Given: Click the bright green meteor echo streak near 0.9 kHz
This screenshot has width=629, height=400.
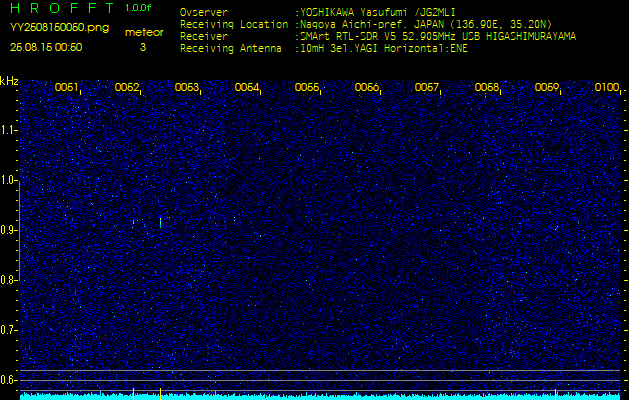Looking at the screenshot, I should click(160, 223).
